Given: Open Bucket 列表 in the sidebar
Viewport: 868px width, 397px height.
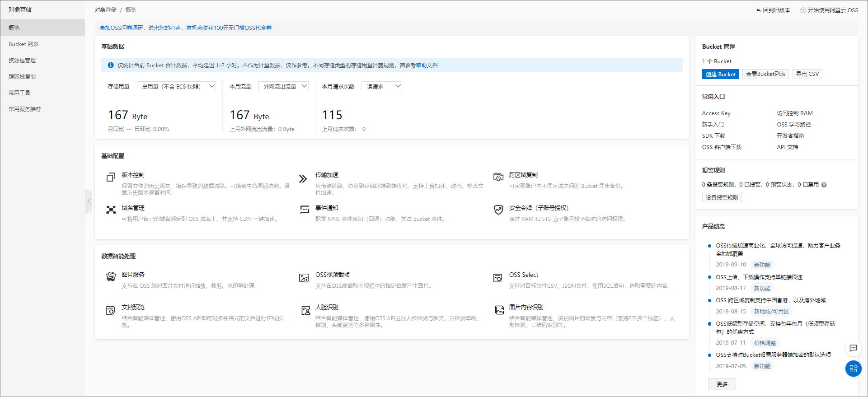Looking at the screenshot, I should pyautogui.click(x=42, y=44).
